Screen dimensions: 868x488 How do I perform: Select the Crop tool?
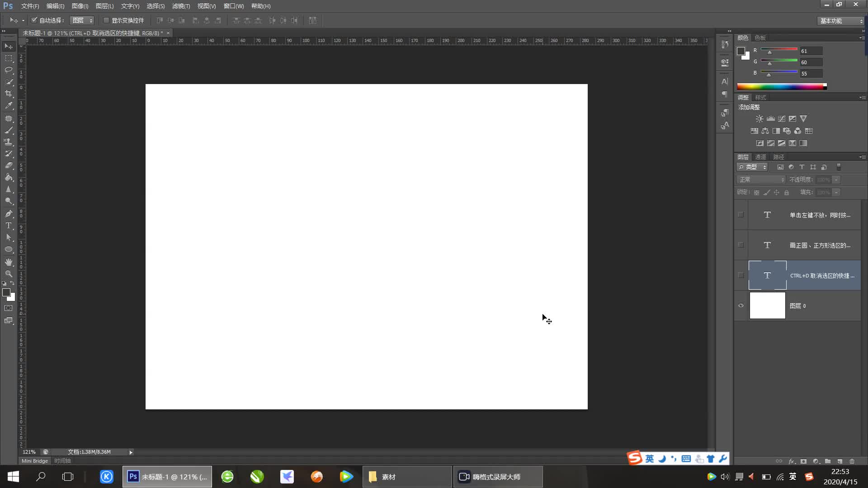(9, 94)
